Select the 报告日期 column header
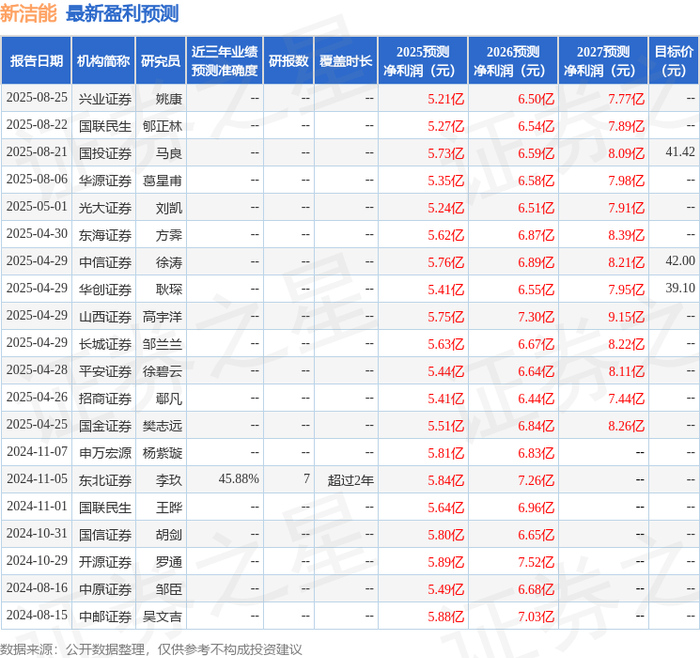This screenshot has height=658, width=700. click(x=36, y=61)
